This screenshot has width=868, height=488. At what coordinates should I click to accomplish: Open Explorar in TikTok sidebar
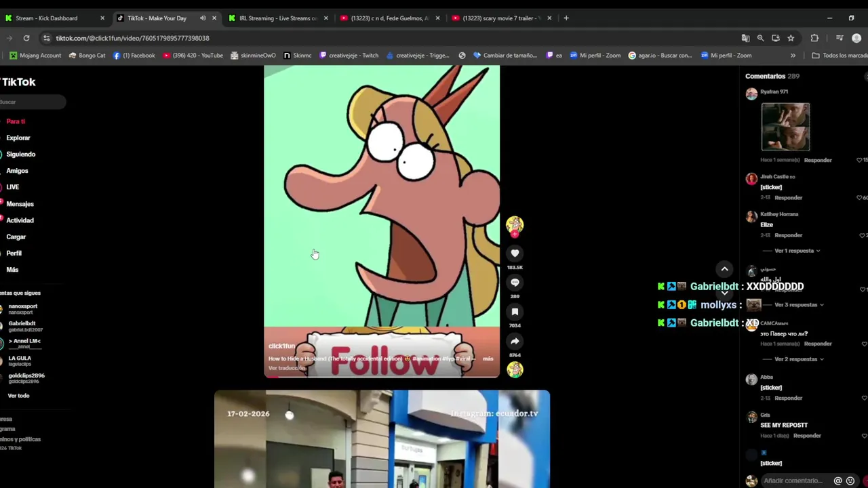click(18, 138)
